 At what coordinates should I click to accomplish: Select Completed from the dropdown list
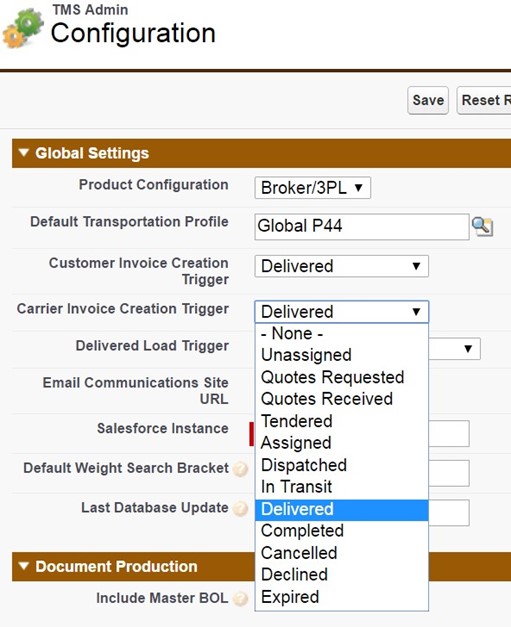[x=341, y=531]
